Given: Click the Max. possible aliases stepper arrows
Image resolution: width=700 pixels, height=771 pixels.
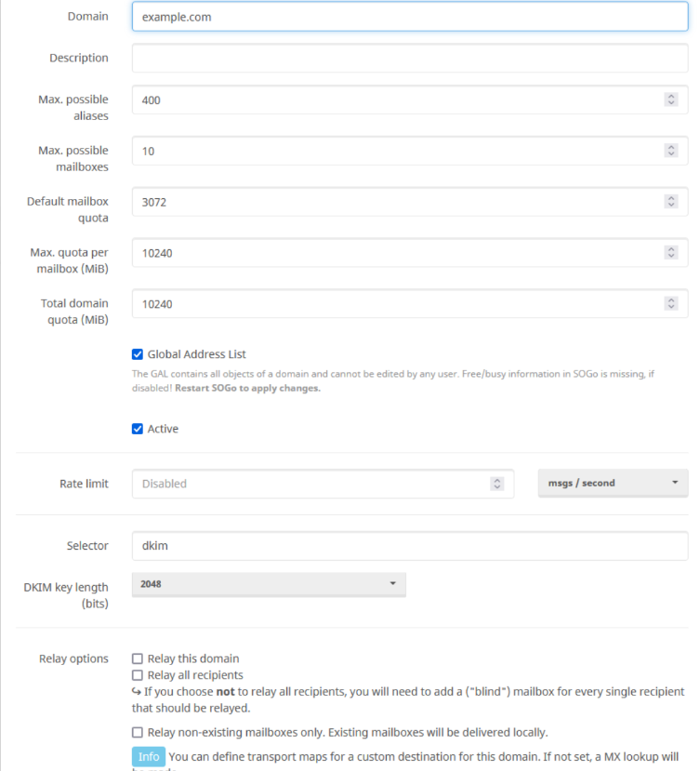Looking at the screenshot, I should [x=670, y=100].
